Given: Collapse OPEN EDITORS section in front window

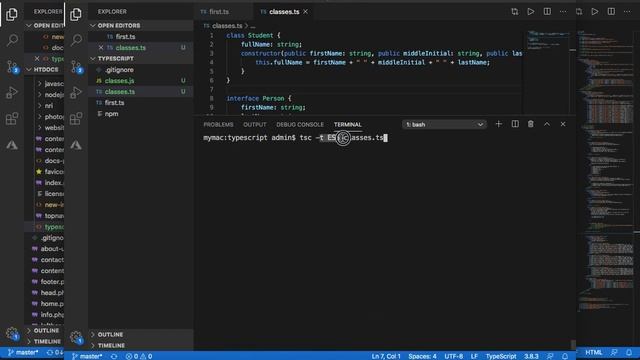Looking at the screenshot, I should point(140,25).
